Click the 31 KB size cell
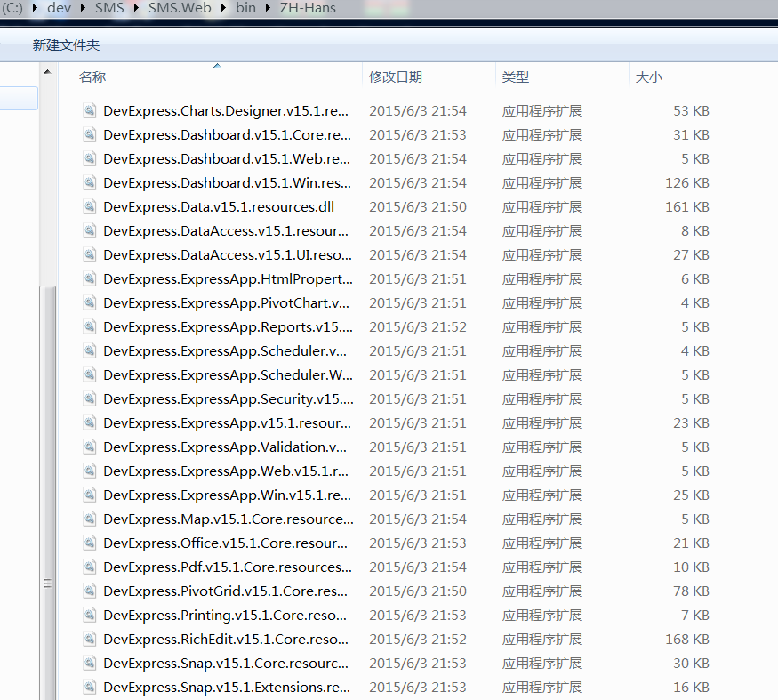Screen dimensions: 778x700 point(691,134)
